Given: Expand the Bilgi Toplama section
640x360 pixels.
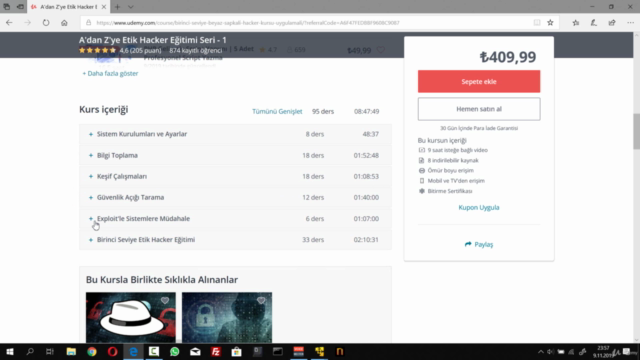Looking at the screenshot, I should coord(235,155).
